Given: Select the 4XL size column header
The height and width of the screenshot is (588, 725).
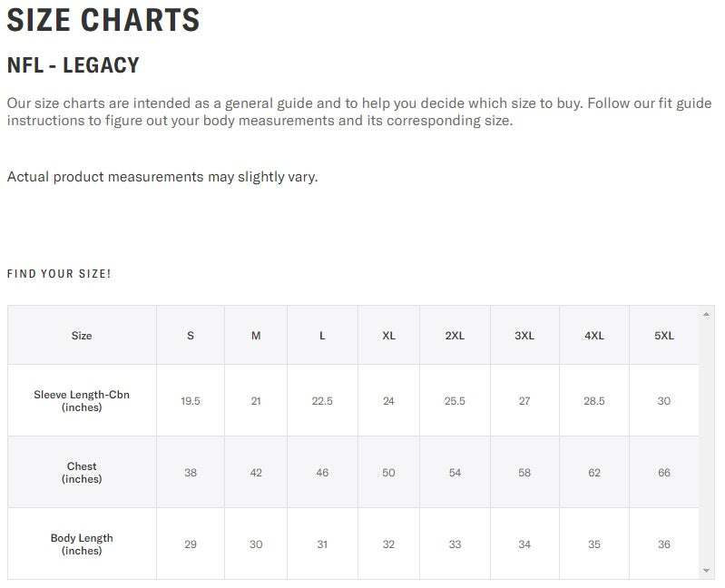Looking at the screenshot, I should tap(594, 336).
